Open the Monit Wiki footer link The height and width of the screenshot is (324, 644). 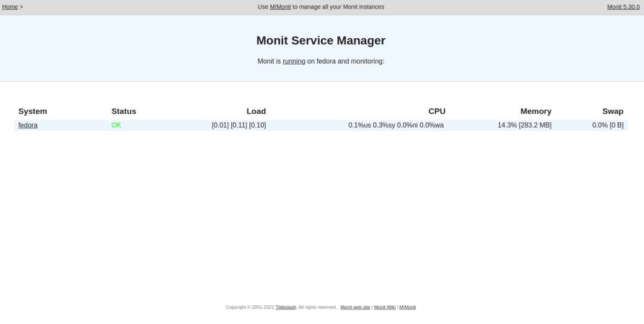point(384,307)
